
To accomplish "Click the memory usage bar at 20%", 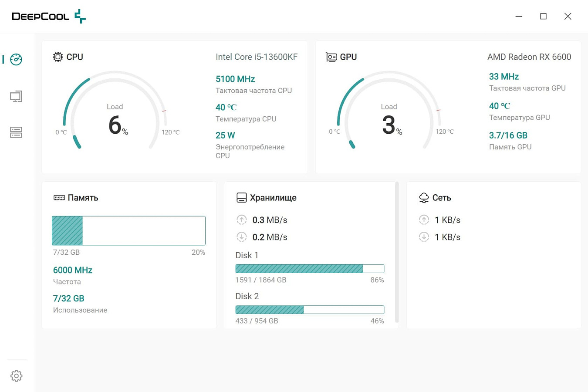I will (x=128, y=231).
